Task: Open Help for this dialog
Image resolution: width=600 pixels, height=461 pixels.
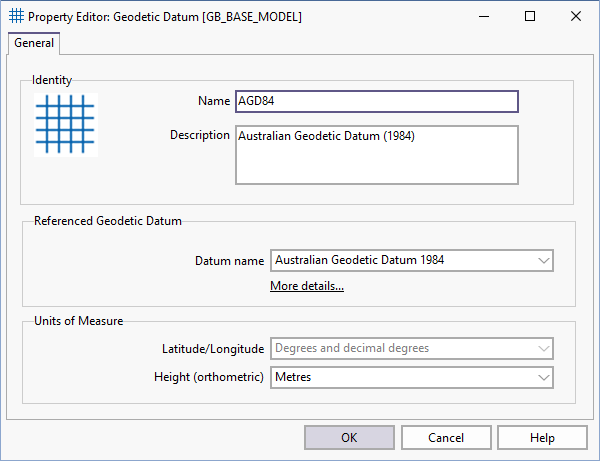Action: coord(541,438)
